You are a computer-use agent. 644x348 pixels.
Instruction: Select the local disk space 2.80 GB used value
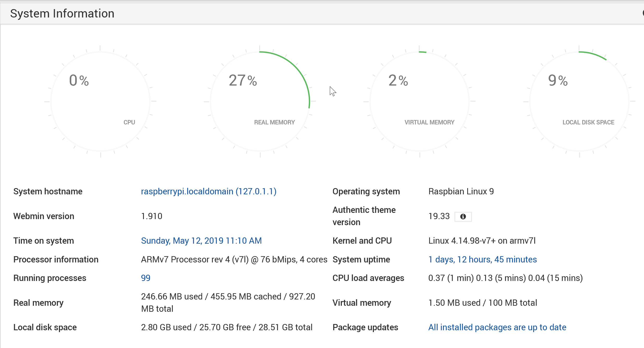[x=227, y=327]
